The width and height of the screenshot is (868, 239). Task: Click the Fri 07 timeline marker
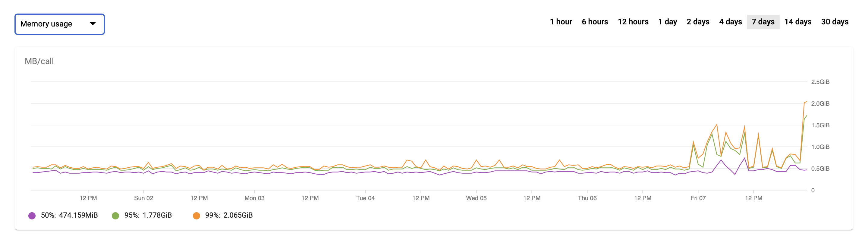tap(698, 198)
